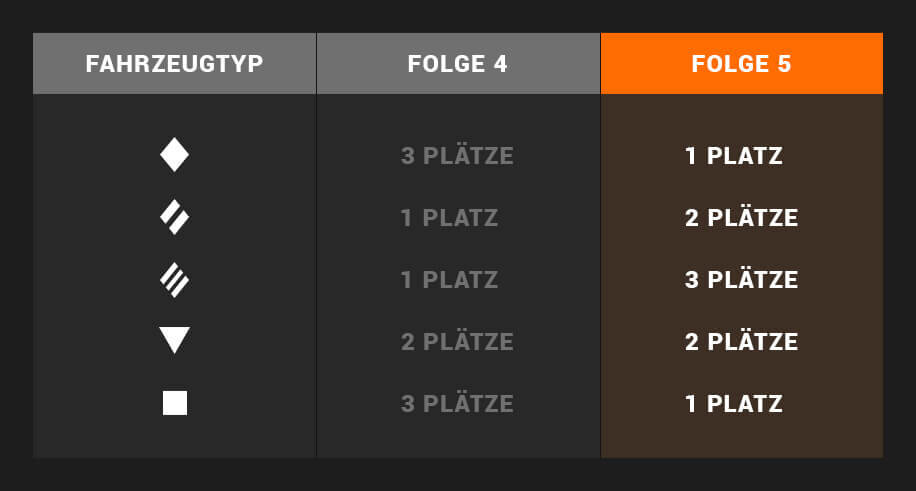Viewport: 916px width, 491px height.
Task: Select 3 PLÄTZE in the Folge 5 column
Action: (x=741, y=280)
